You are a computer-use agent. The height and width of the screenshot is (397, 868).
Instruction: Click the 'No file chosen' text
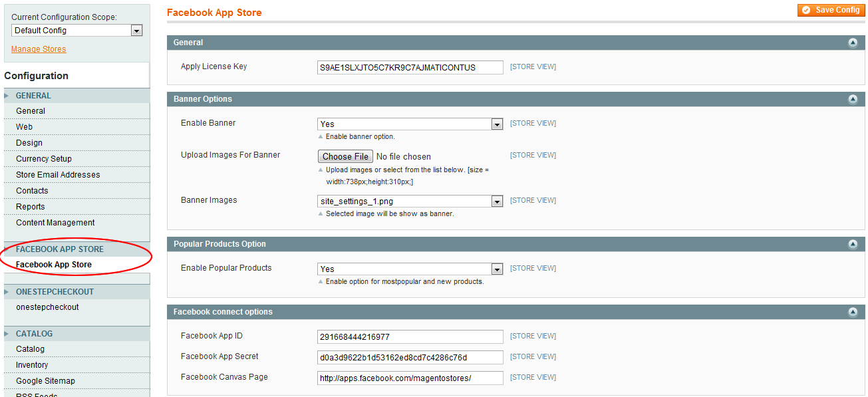click(404, 157)
